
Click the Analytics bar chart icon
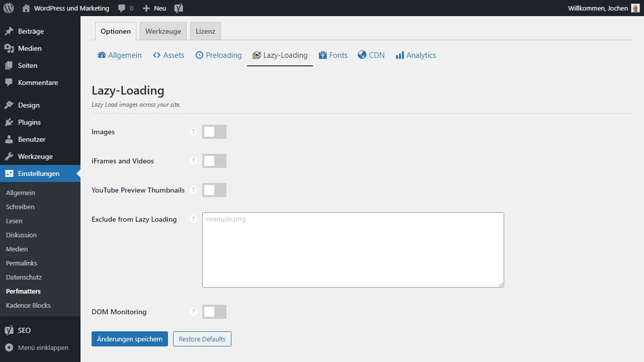[x=400, y=55]
